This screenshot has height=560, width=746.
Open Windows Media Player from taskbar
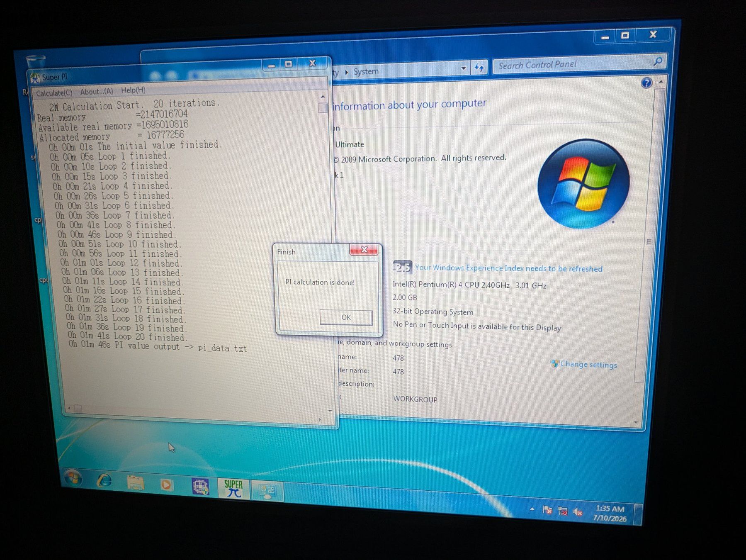click(166, 485)
